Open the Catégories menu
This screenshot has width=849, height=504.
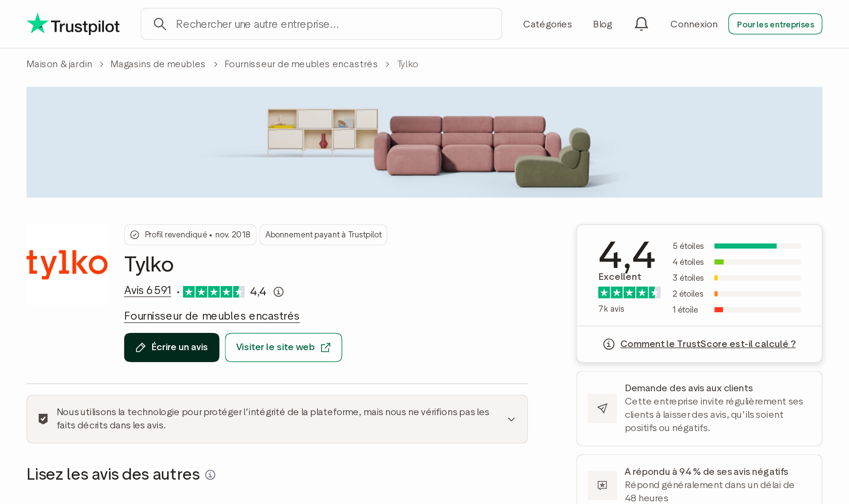[547, 24]
